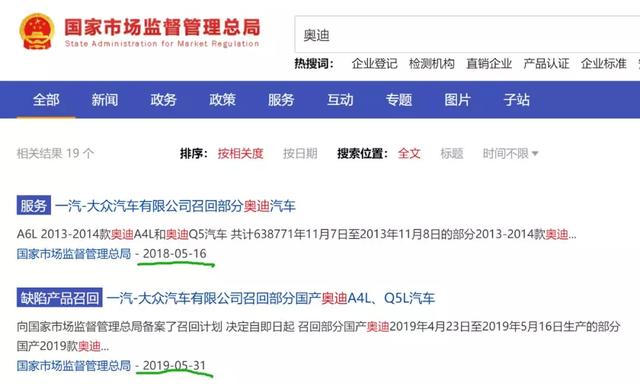Expand the 时间不限 time filter dropdown
Viewport: 640px width, 386px height.
pos(510,153)
